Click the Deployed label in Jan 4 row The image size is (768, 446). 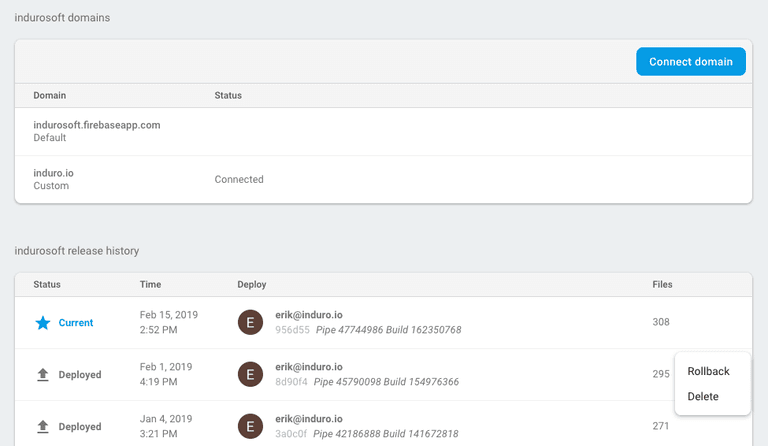point(80,426)
